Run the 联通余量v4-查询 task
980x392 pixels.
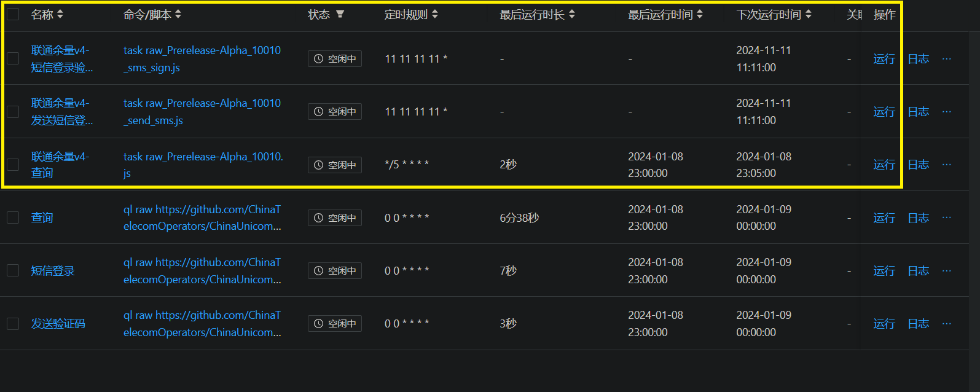[884, 165]
